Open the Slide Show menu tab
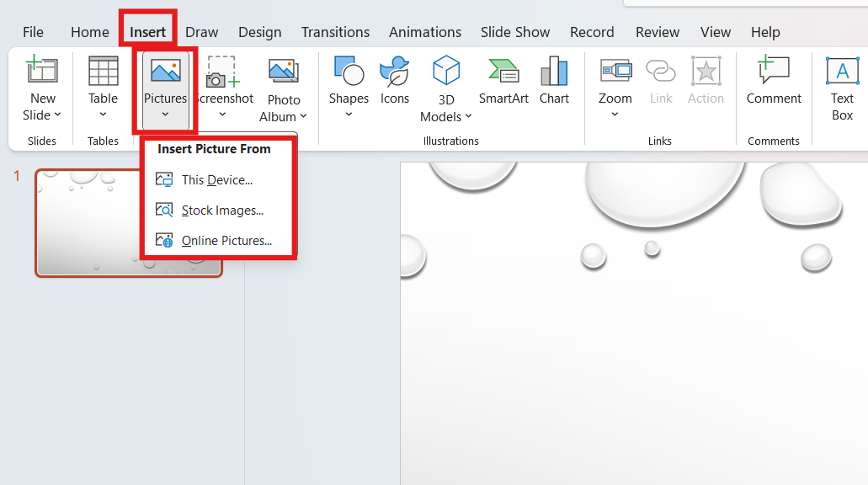The image size is (868, 485). 514,32
